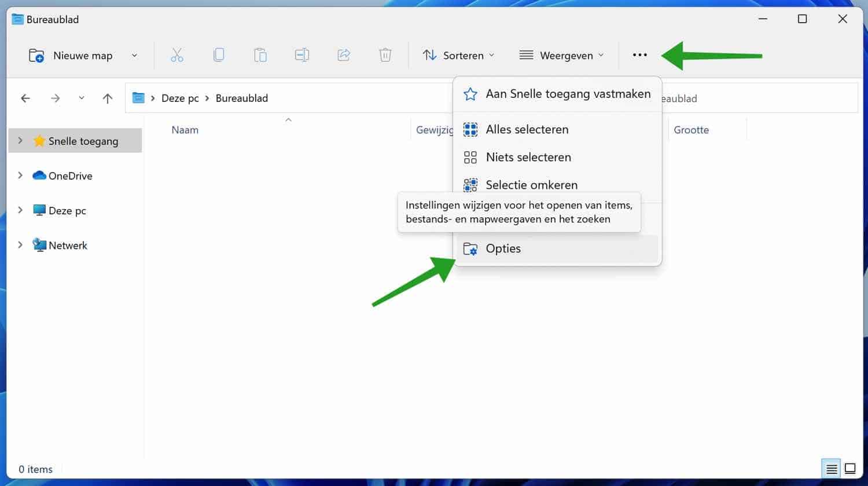
Task: Select the Naam wijzigen (rename) icon
Action: click(x=301, y=55)
